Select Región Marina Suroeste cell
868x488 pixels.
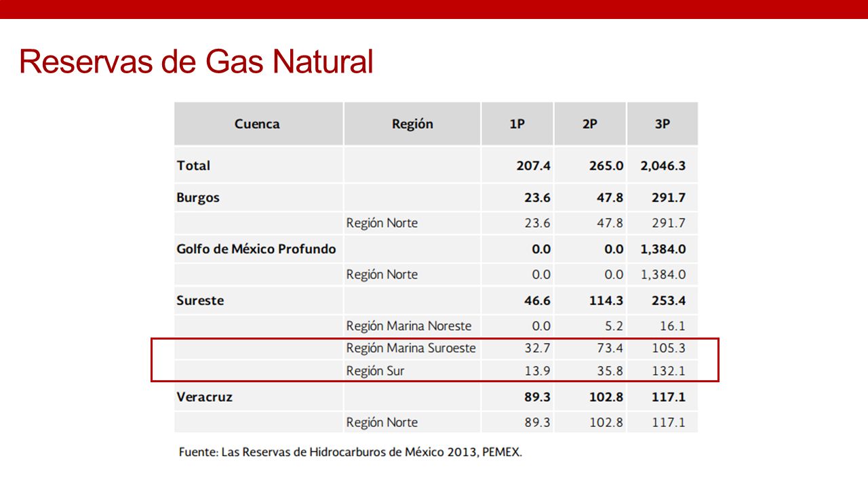411,348
